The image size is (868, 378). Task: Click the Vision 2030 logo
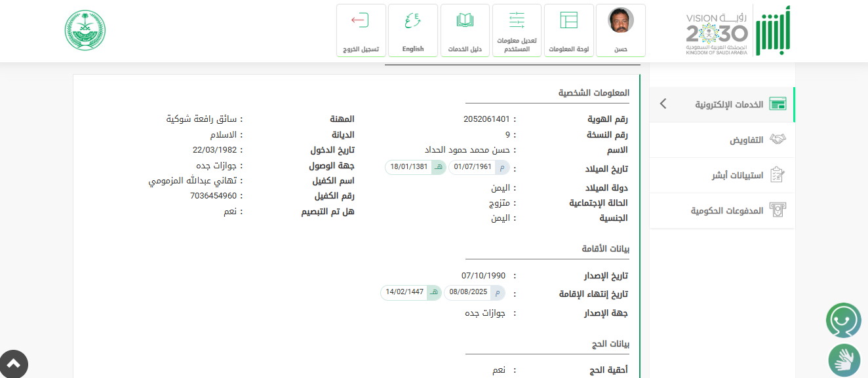pyautogui.click(x=717, y=31)
